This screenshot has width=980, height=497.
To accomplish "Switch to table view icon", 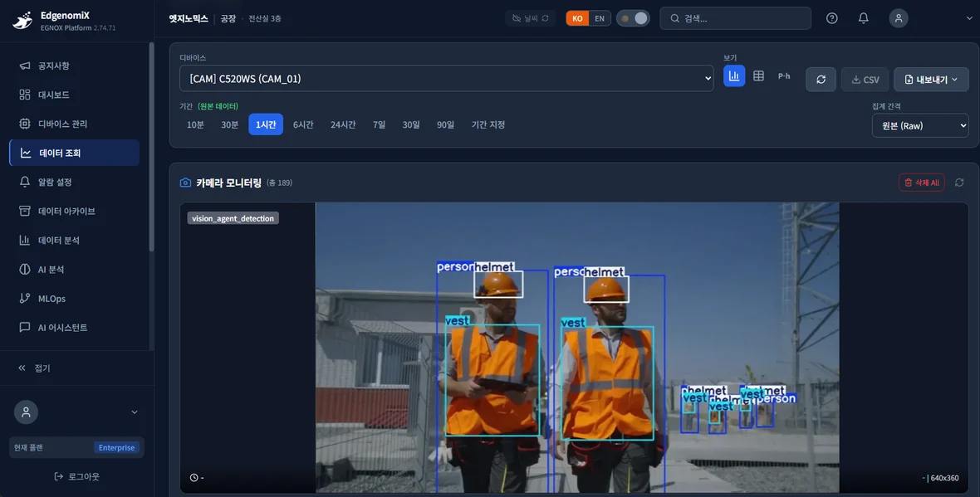I will [x=758, y=76].
